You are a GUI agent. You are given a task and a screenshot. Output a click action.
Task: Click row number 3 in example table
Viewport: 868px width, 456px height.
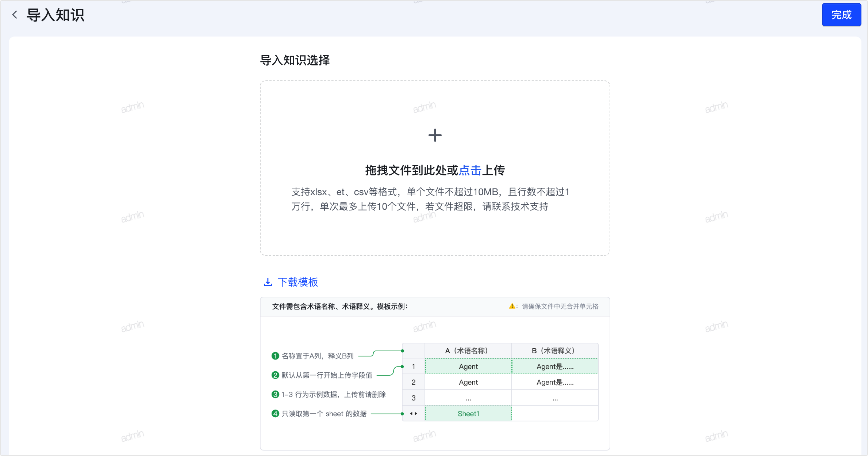(414, 398)
